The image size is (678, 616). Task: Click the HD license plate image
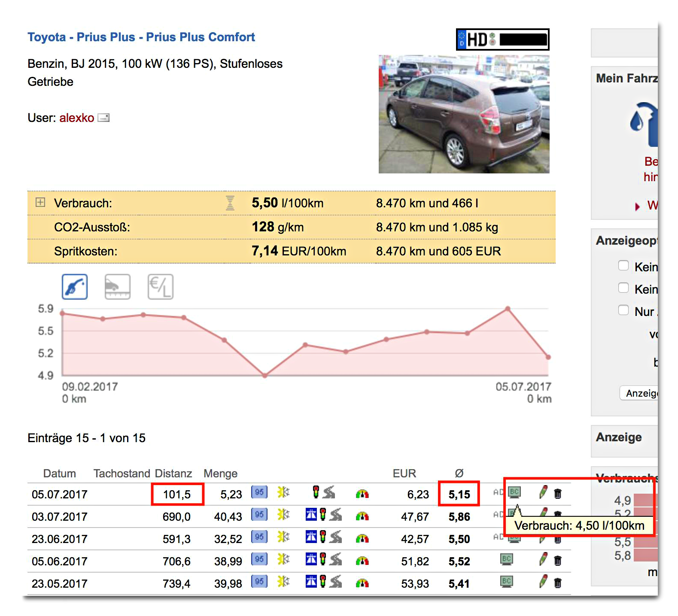(502, 39)
